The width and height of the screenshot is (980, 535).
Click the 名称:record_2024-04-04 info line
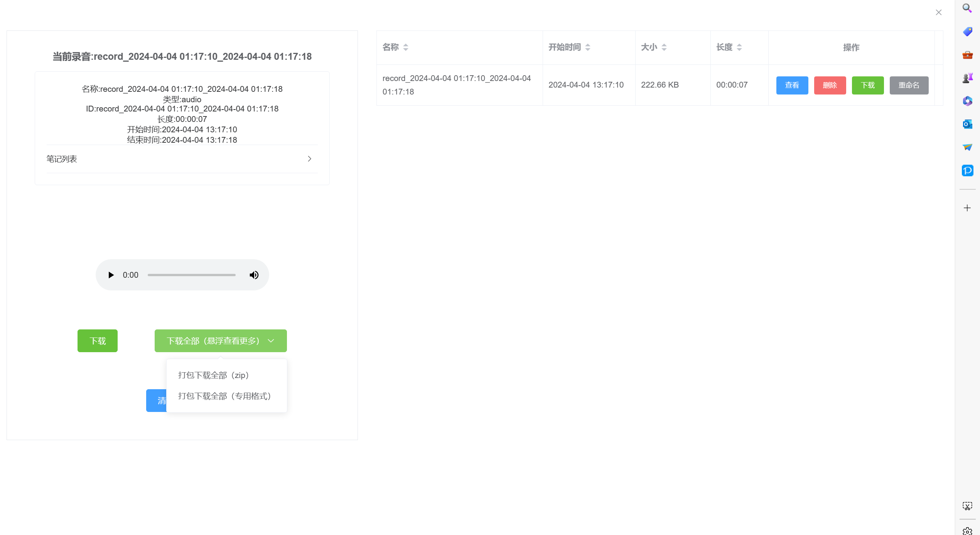(182, 89)
